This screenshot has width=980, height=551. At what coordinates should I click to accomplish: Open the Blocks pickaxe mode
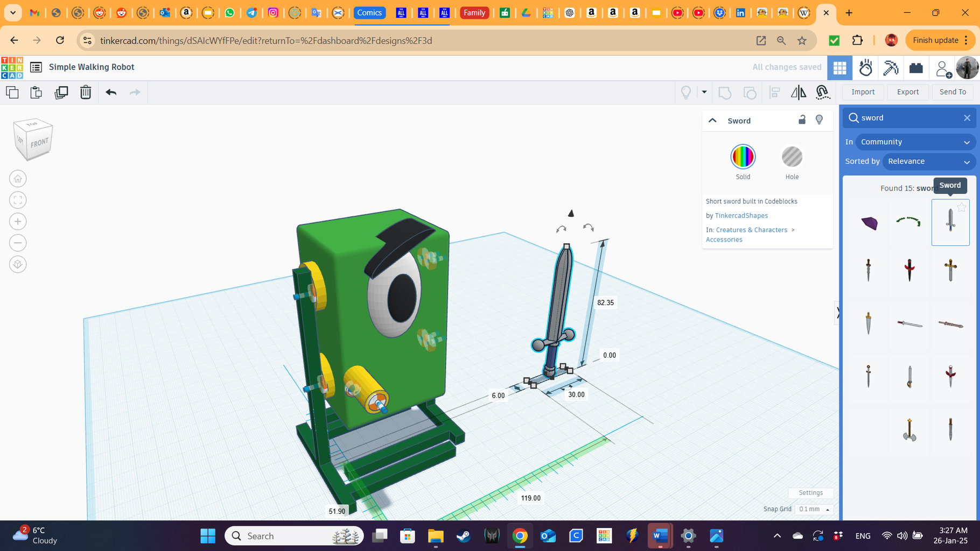click(891, 68)
